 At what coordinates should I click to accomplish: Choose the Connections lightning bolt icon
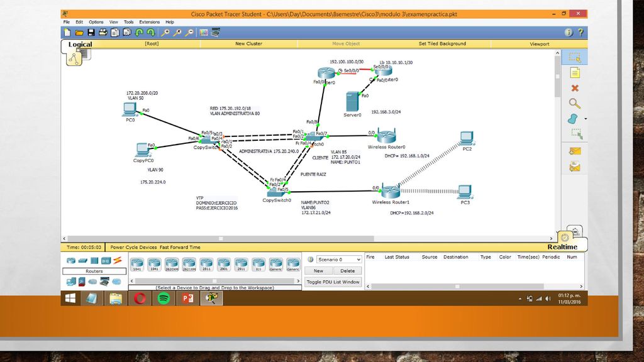tap(118, 260)
